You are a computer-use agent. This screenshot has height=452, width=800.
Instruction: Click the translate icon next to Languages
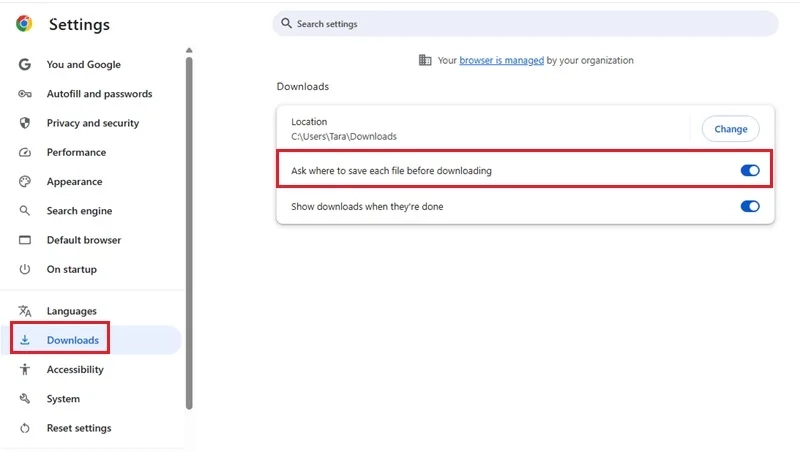click(x=24, y=311)
